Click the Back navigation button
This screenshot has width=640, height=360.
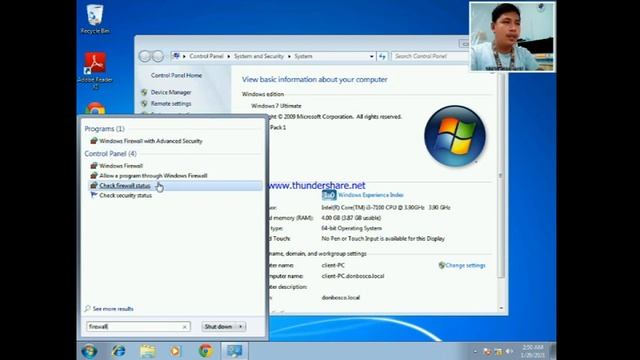pyautogui.click(x=144, y=56)
